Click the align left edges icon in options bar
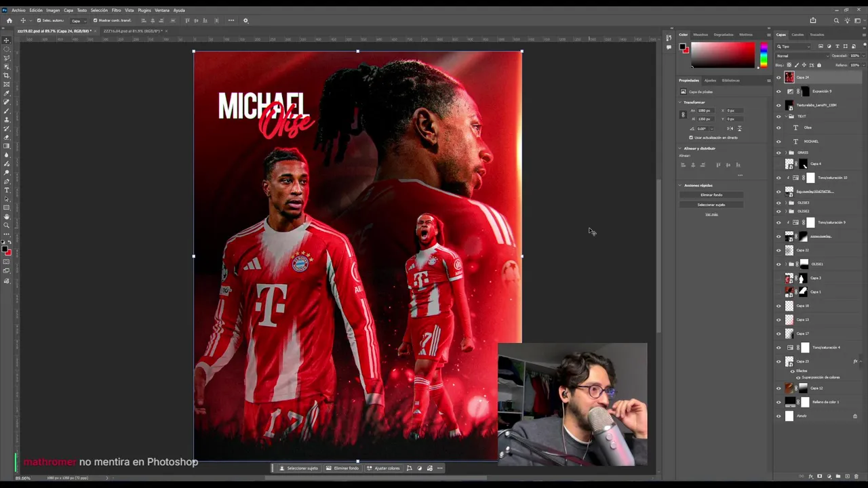 pyautogui.click(x=143, y=20)
